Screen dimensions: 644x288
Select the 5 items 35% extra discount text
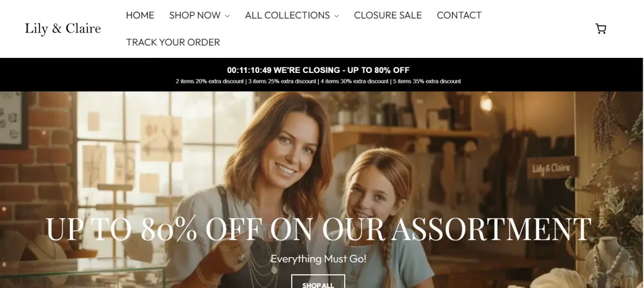click(427, 81)
